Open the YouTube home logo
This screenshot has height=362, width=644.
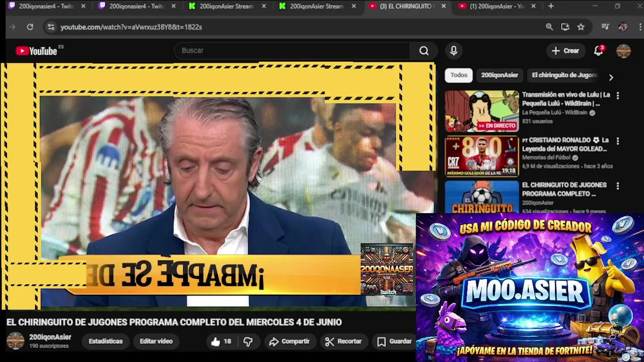36,51
